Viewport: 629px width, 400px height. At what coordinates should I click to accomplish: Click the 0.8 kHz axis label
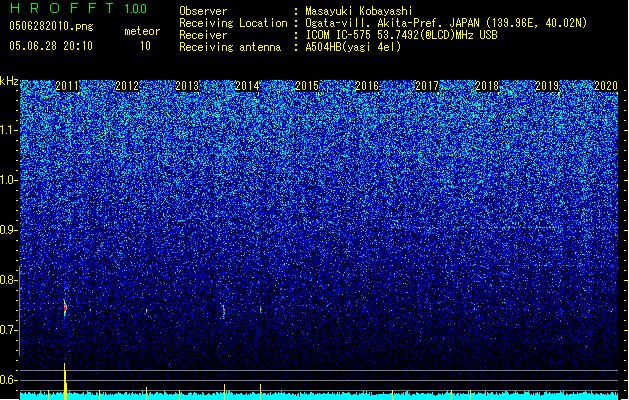9,280
